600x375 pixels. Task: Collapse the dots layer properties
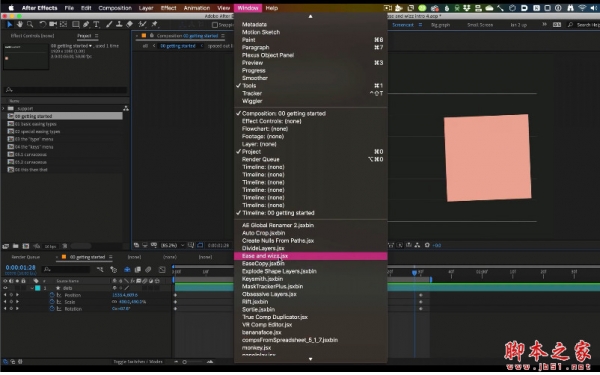[x=32, y=288]
